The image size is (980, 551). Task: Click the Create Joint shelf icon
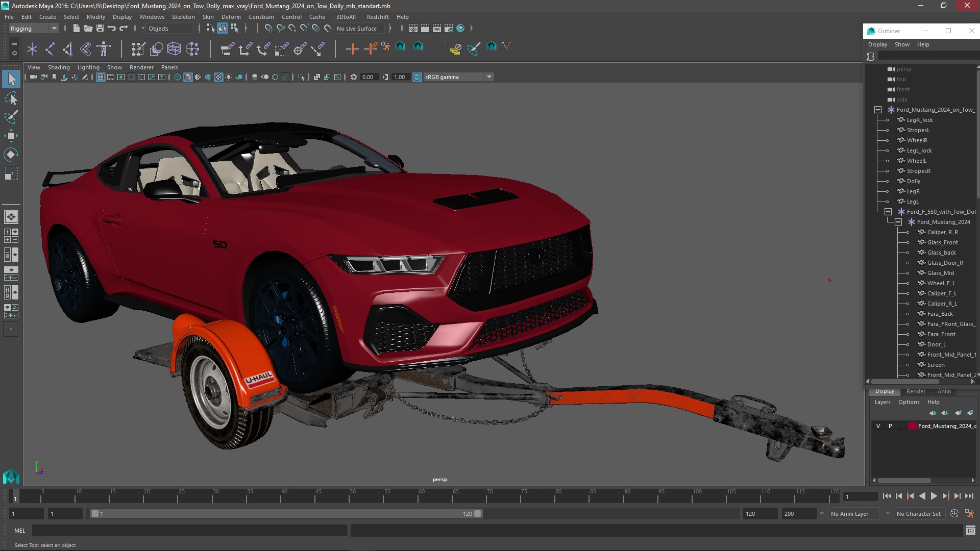point(50,49)
